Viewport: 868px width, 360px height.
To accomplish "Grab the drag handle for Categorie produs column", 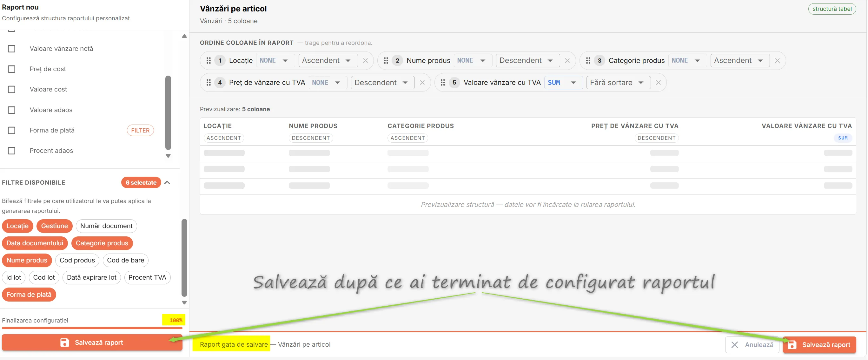I will pyautogui.click(x=588, y=60).
